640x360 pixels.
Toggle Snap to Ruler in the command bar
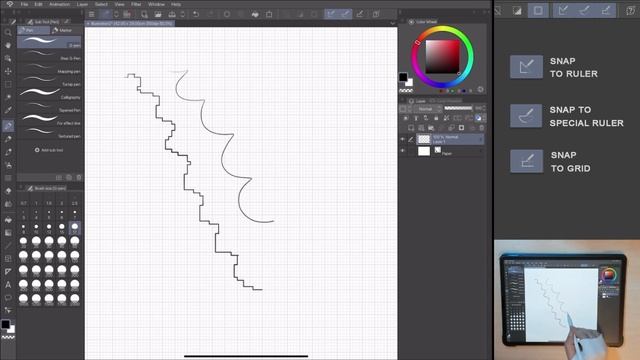(x=331, y=14)
